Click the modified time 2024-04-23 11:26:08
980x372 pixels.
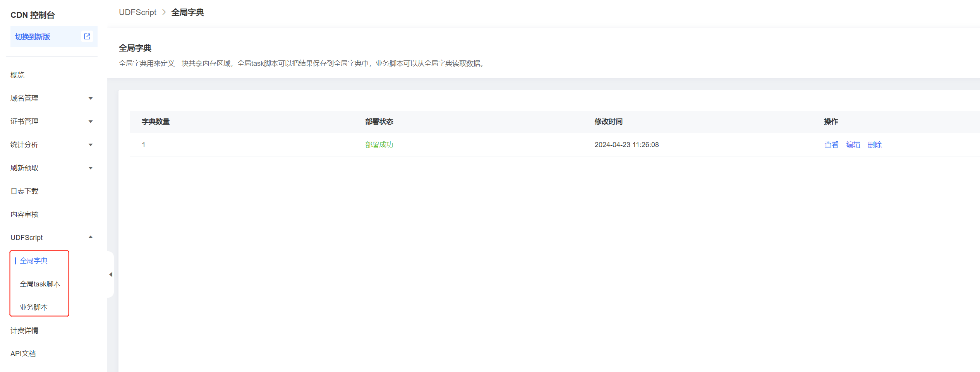[x=626, y=145]
